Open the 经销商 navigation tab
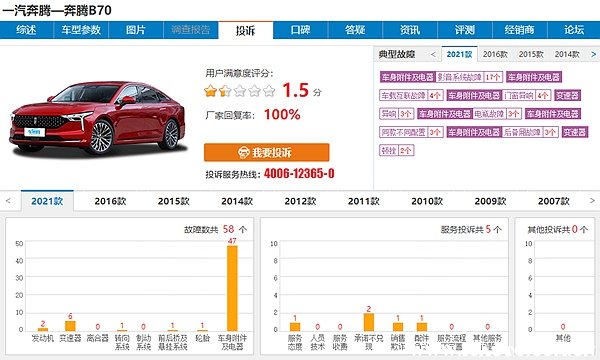Screen dimensions: 600x360 click(520, 30)
